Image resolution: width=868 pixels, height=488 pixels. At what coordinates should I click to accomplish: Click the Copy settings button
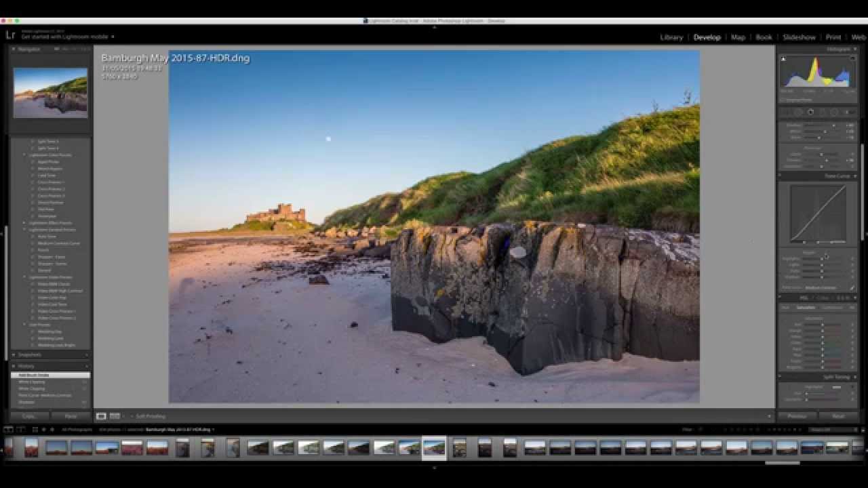point(29,416)
